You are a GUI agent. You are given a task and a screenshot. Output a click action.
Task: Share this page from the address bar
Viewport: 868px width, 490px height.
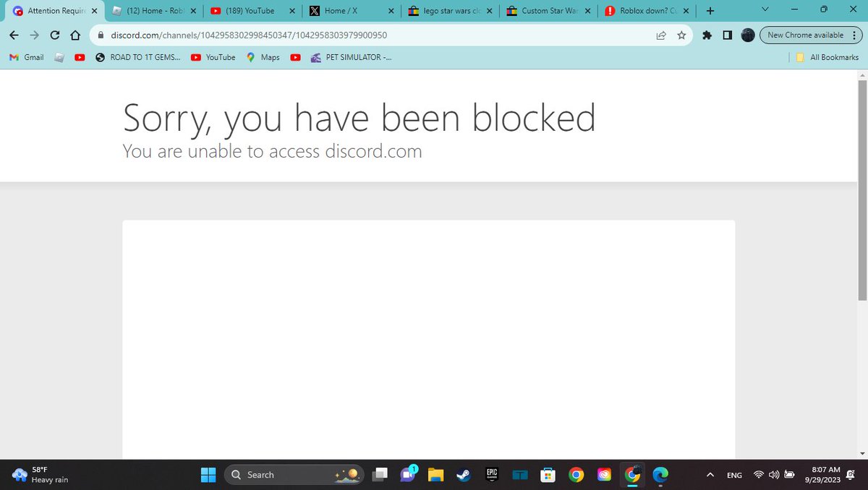(661, 35)
